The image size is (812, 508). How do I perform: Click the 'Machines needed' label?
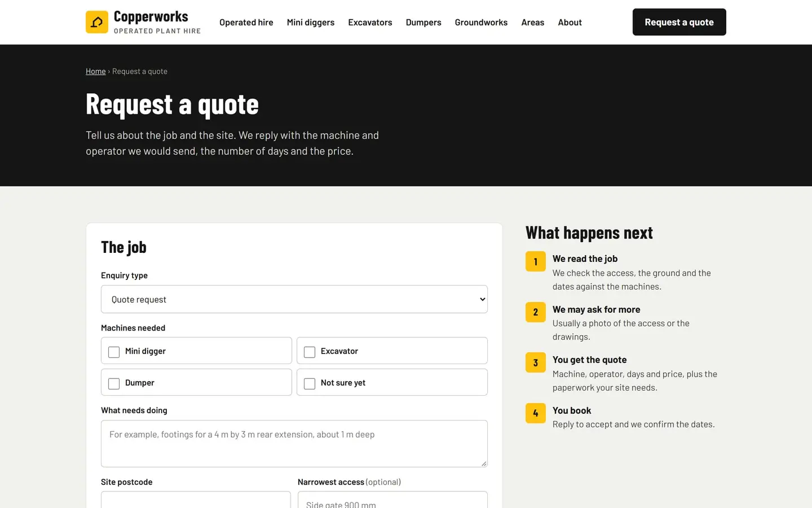click(x=133, y=328)
